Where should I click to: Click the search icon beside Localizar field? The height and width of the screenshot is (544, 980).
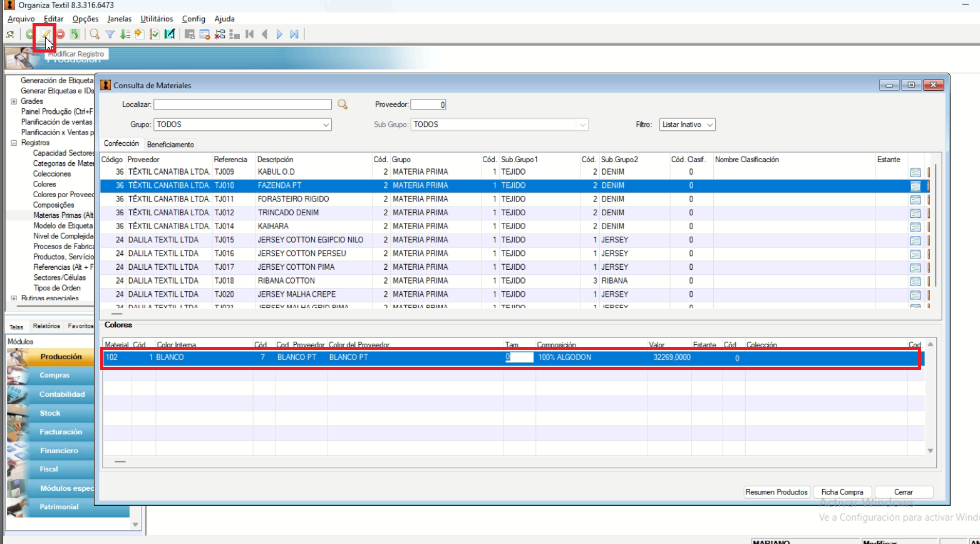point(343,105)
